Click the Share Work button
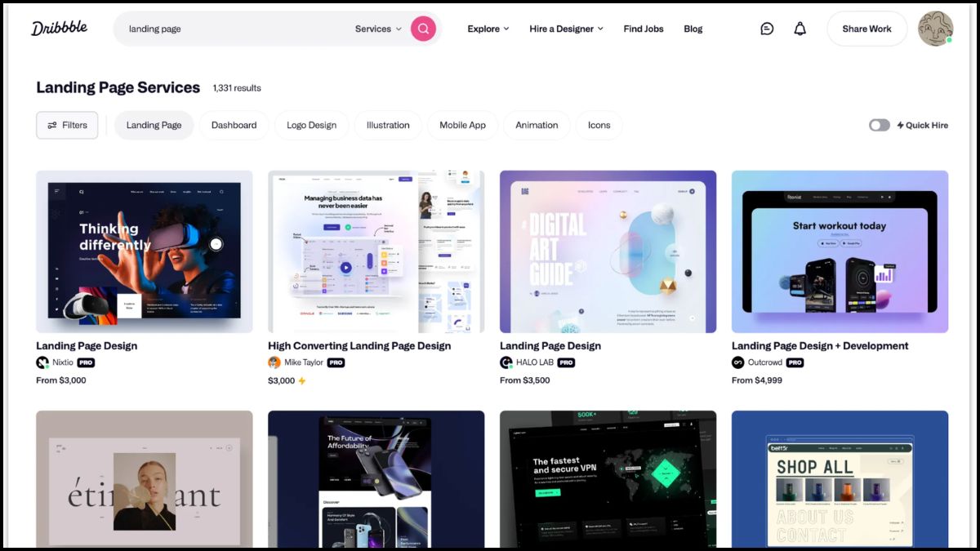 (866, 28)
